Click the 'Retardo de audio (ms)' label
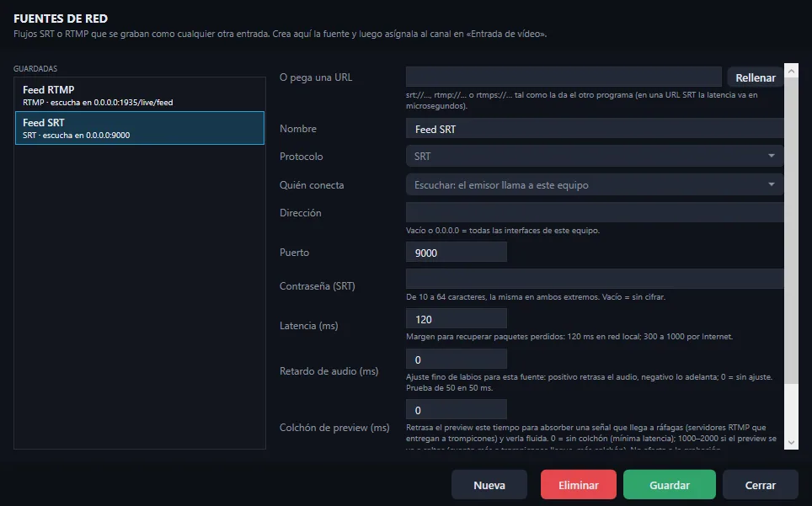This screenshot has height=506, width=812. coord(329,371)
